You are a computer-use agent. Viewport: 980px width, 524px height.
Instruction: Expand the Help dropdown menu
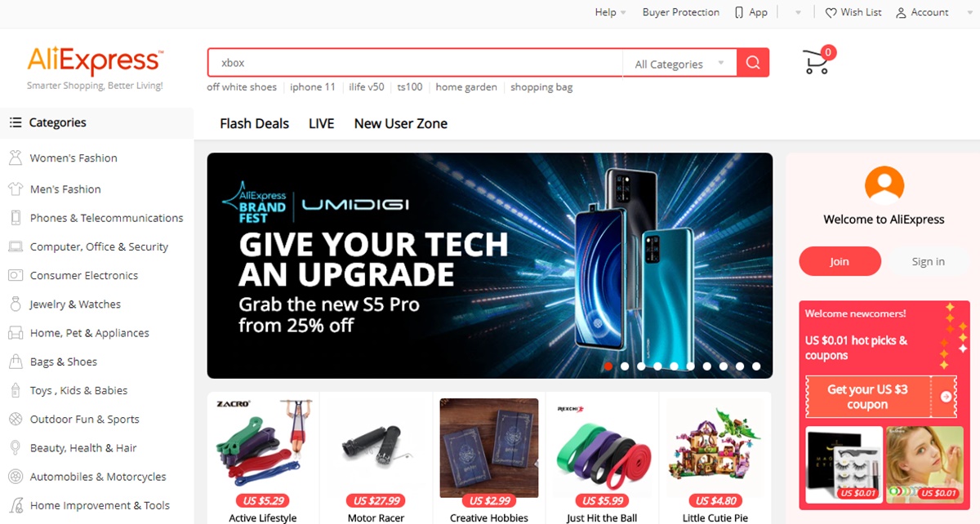[610, 12]
